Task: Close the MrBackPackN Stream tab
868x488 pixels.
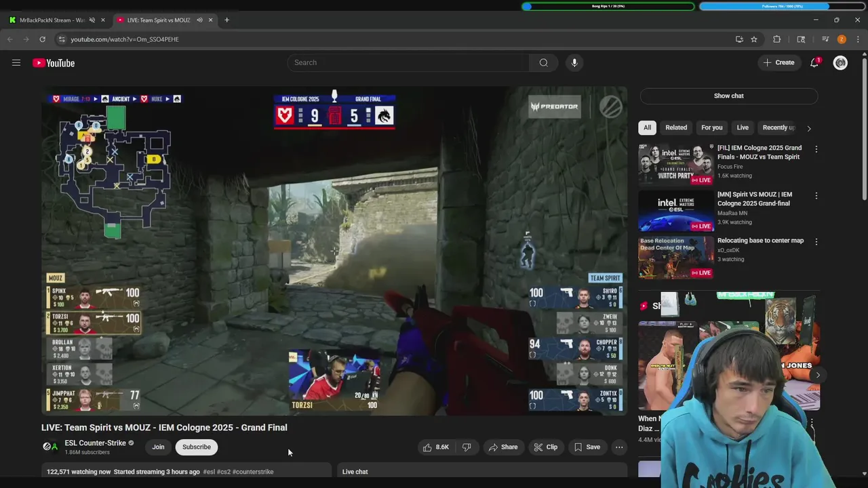Action: click(103, 20)
